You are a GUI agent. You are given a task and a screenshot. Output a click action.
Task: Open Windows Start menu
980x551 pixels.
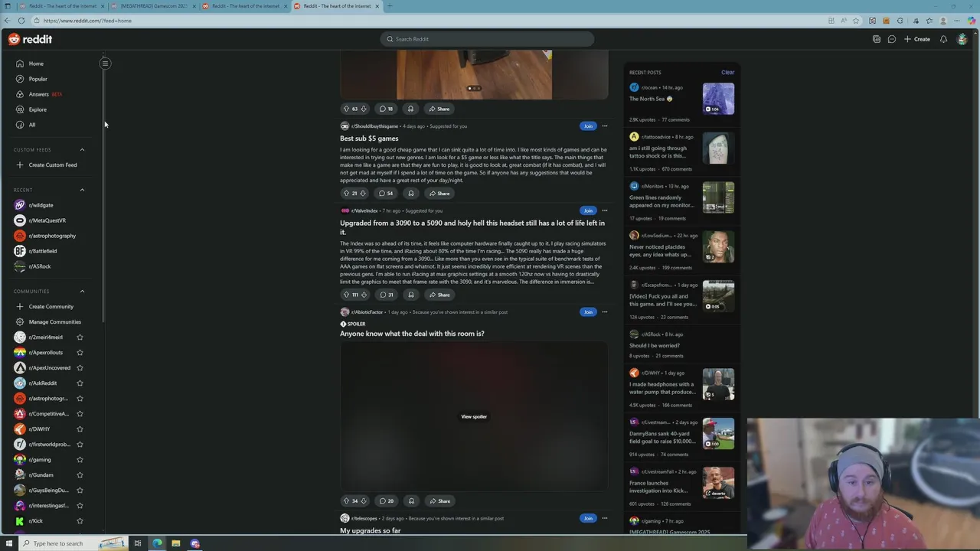coord(9,543)
